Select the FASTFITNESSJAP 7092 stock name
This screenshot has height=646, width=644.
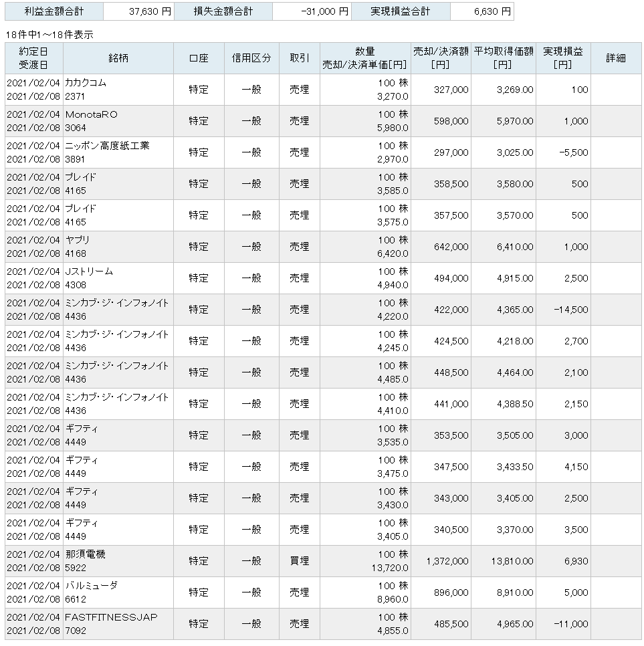point(111,624)
